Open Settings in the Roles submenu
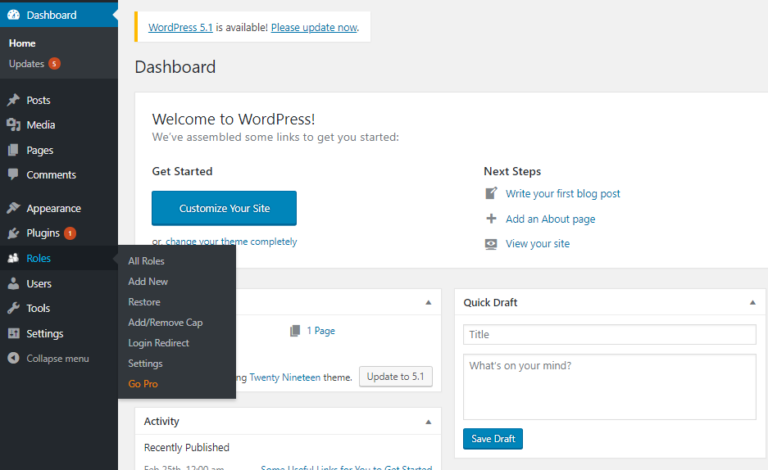768x470 pixels. tap(145, 364)
